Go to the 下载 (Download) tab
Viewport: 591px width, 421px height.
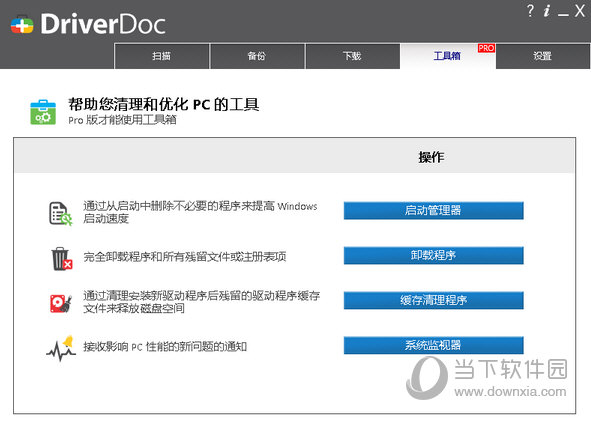pyautogui.click(x=352, y=56)
